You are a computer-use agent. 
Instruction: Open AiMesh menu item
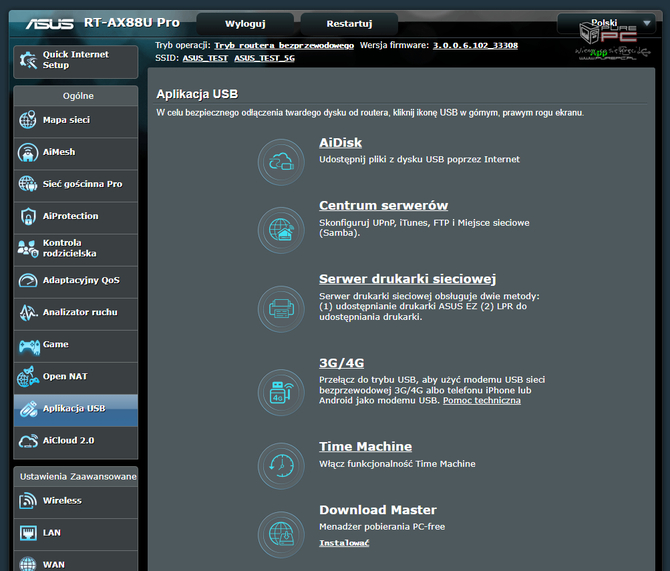(x=76, y=153)
